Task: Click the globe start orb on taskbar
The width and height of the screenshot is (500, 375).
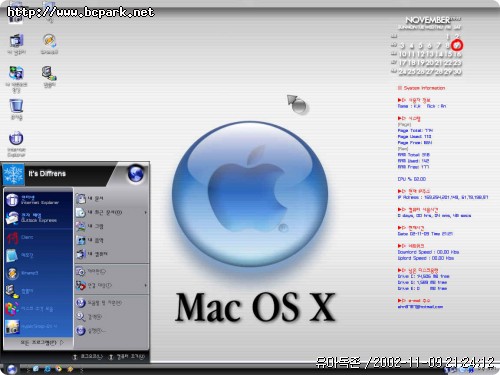Action: (x=12, y=369)
